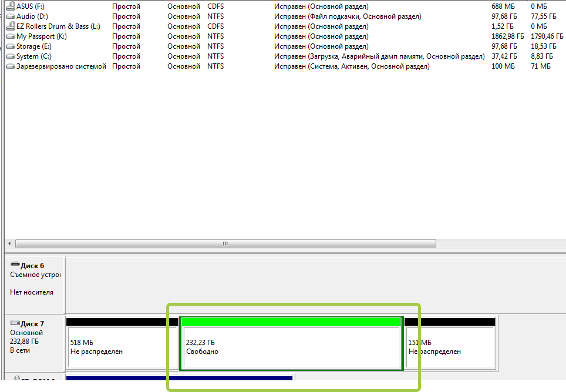Click the Audio (D:) drive icon

click(x=11, y=16)
